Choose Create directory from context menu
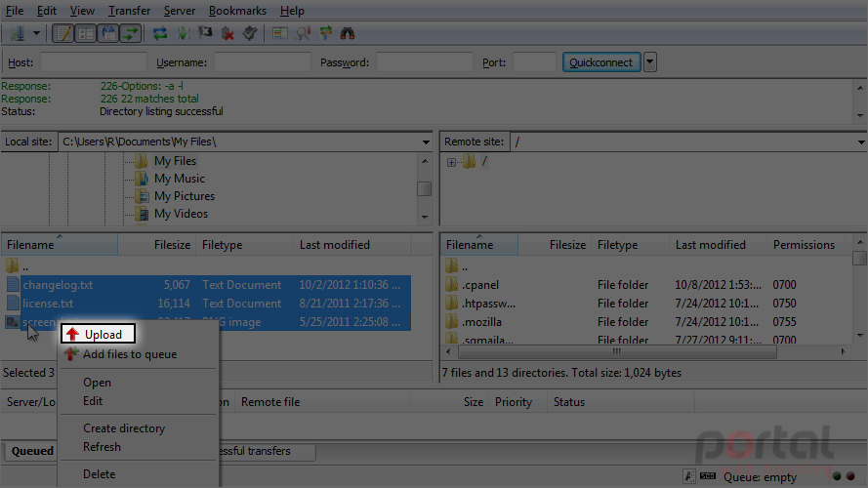Screen dimensions: 868x488 [124, 428]
